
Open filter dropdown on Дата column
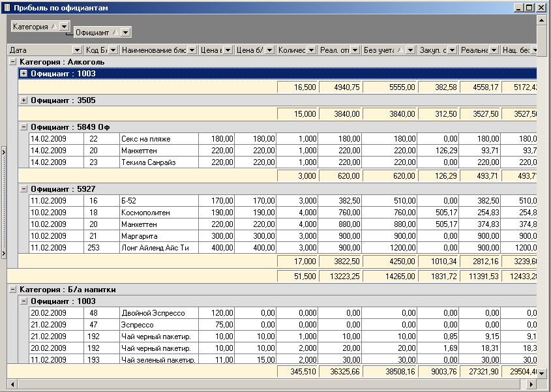[x=77, y=50]
